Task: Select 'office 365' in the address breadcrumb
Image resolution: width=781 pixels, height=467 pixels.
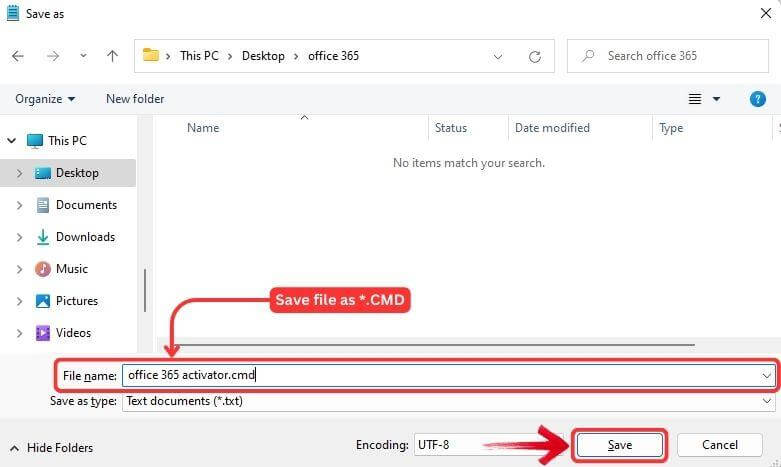Action: 333,56
